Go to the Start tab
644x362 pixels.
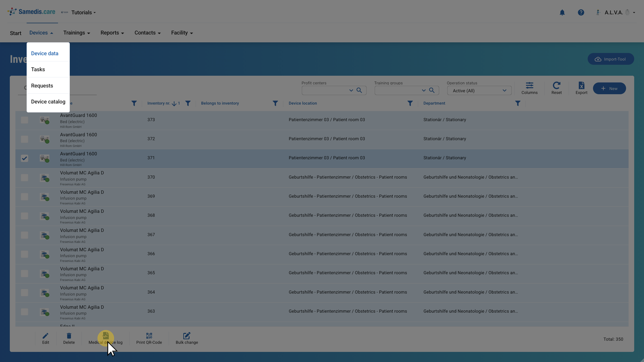pyautogui.click(x=16, y=33)
